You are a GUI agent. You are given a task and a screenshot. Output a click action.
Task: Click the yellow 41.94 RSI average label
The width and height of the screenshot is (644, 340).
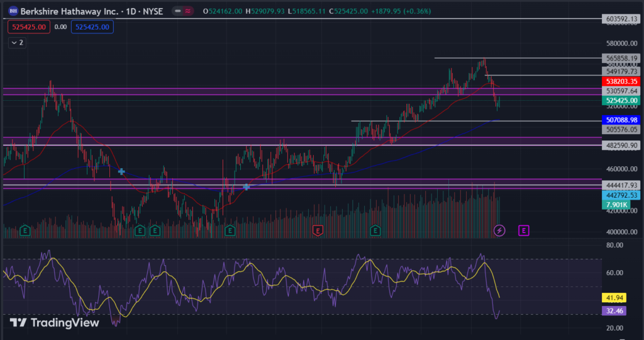point(614,298)
